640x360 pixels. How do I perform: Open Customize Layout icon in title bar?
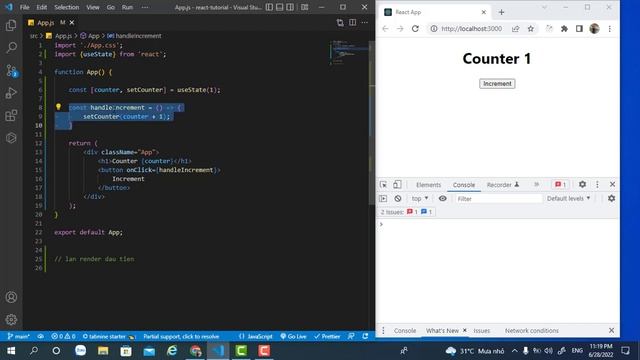point(304,7)
